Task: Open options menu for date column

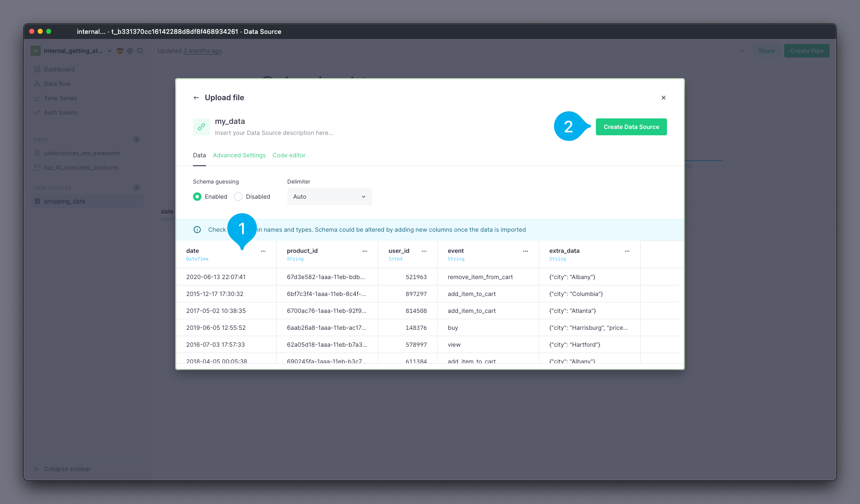Action: click(x=263, y=251)
